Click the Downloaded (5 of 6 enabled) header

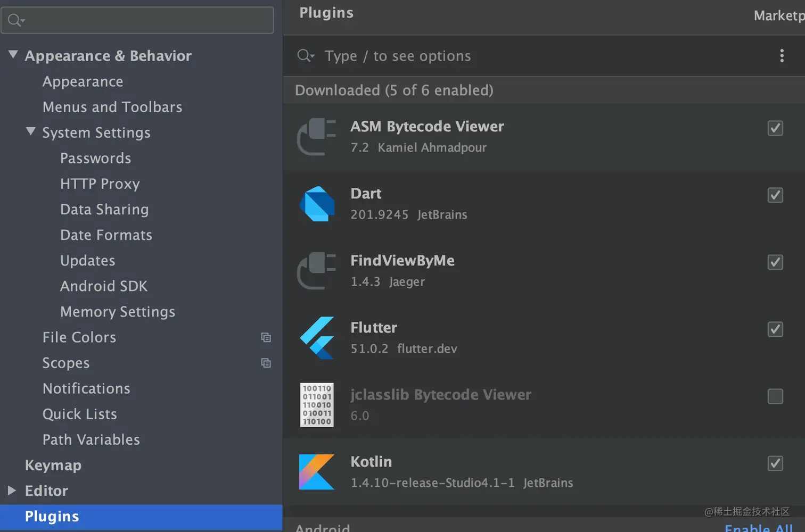394,90
